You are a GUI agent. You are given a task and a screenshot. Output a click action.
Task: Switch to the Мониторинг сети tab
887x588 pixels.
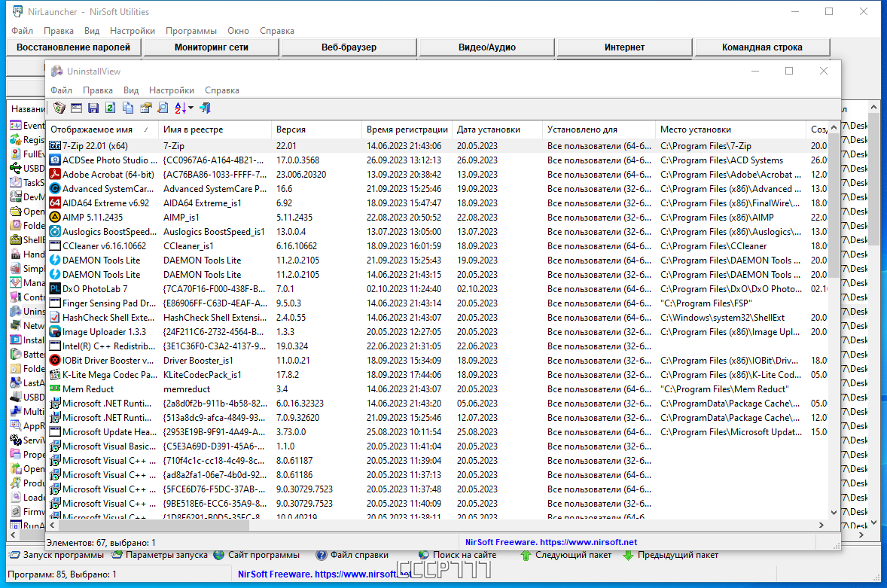click(212, 47)
